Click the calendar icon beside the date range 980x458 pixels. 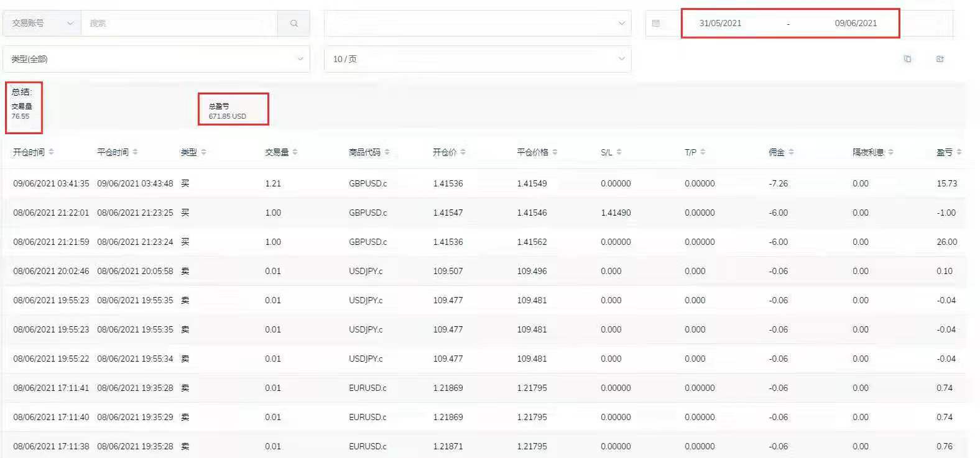coord(655,24)
